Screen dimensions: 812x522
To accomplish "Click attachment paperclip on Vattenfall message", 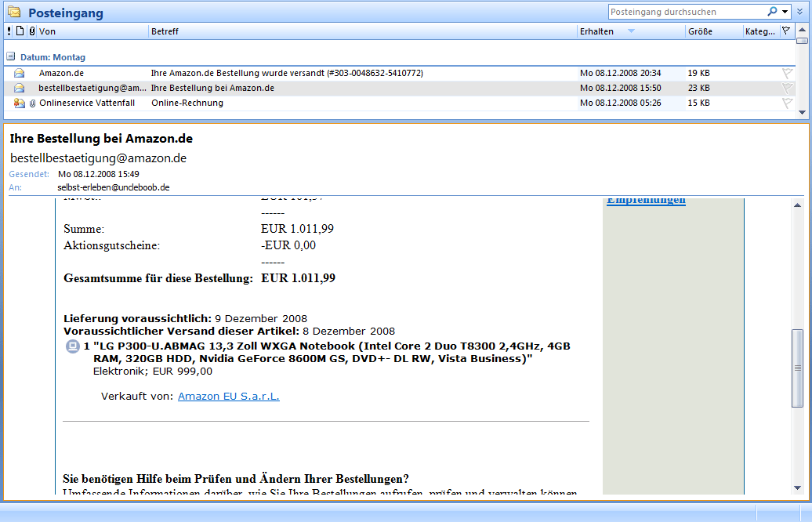I will (x=32, y=103).
